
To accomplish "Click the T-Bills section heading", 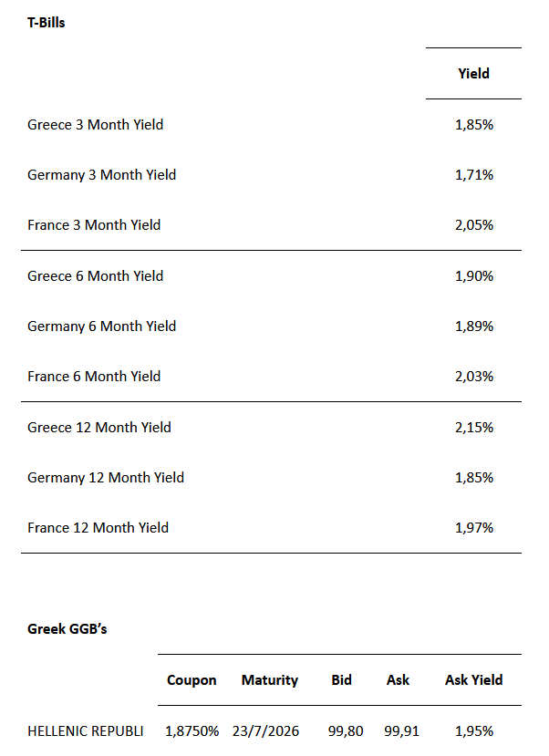I will point(47,23).
